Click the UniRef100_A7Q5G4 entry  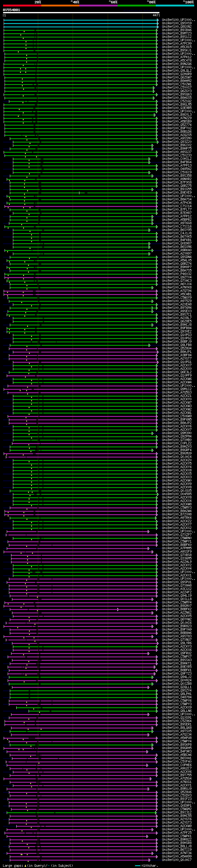[x=177, y=778]
